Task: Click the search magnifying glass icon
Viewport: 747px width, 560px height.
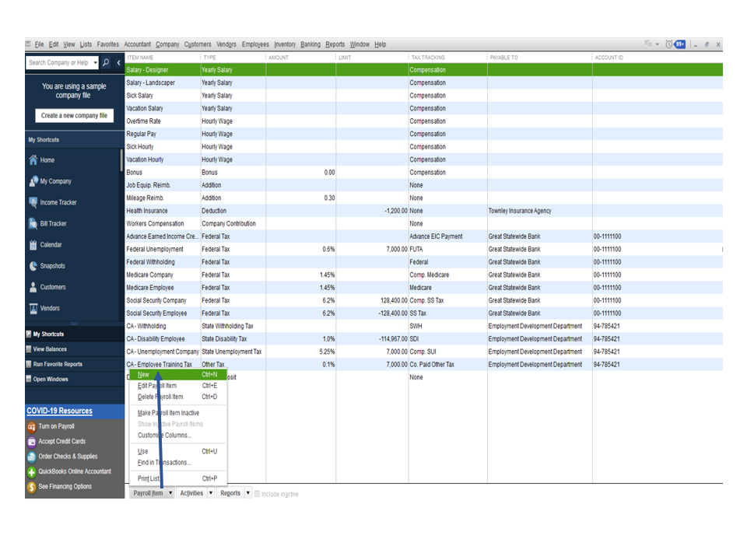Action: pos(105,62)
